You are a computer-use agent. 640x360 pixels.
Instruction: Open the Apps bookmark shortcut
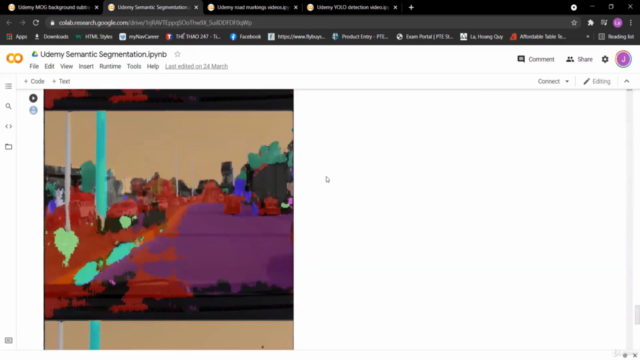(17, 36)
